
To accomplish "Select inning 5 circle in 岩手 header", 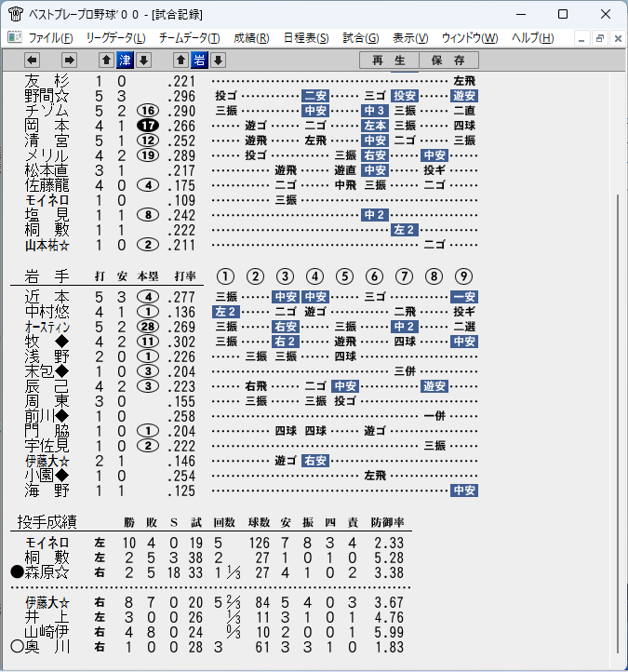I will click(344, 276).
